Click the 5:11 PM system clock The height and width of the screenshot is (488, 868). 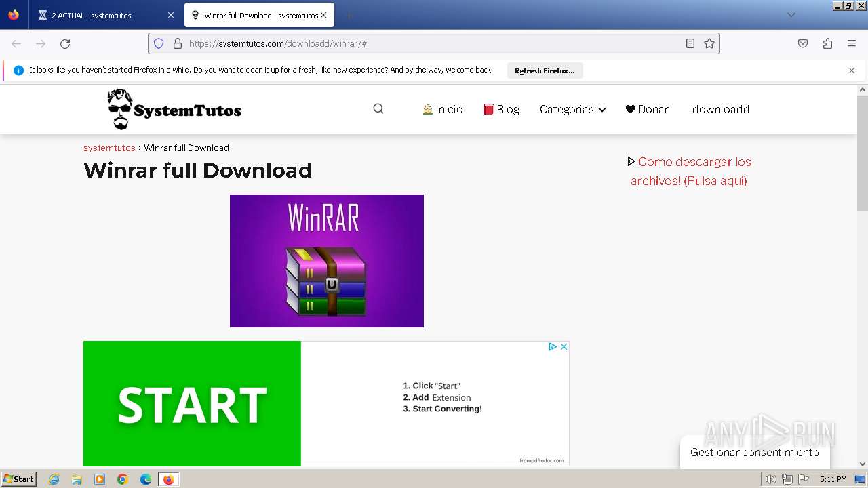833,479
